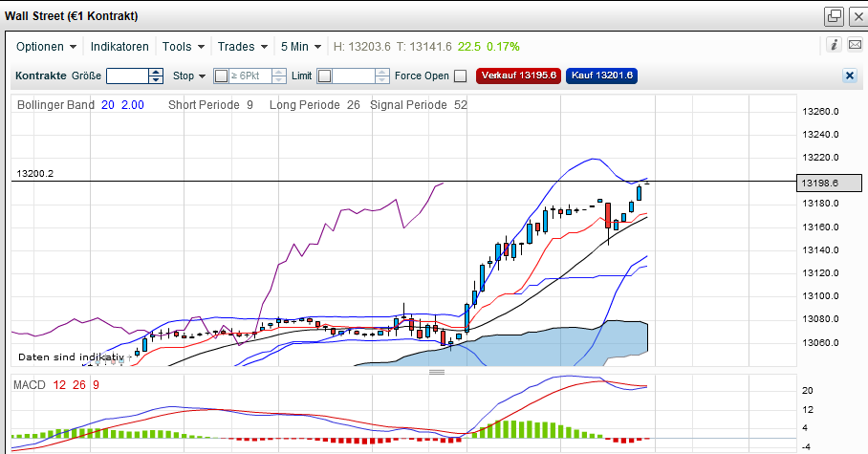
Task: Enable the Limit checkbox
Action: pos(324,76)
